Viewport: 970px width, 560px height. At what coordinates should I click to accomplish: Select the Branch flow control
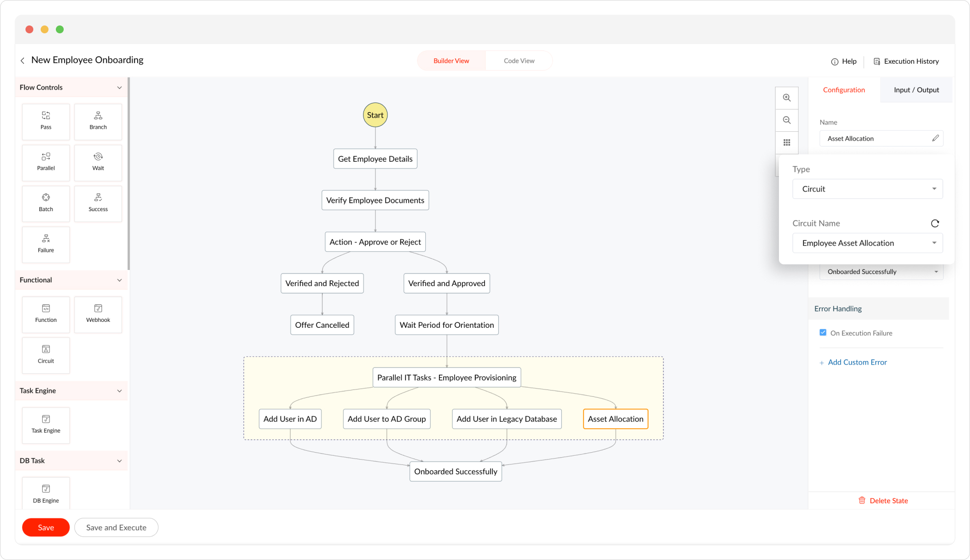click(98, 121)
